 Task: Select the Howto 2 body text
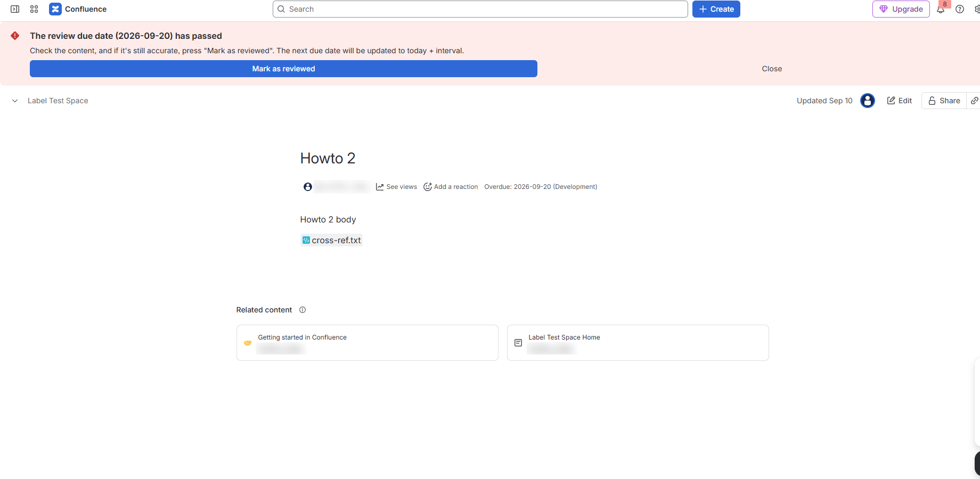328,220
